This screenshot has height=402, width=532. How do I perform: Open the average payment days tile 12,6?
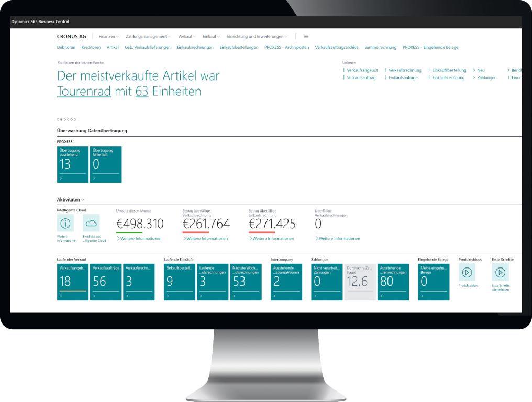(360, 282)
